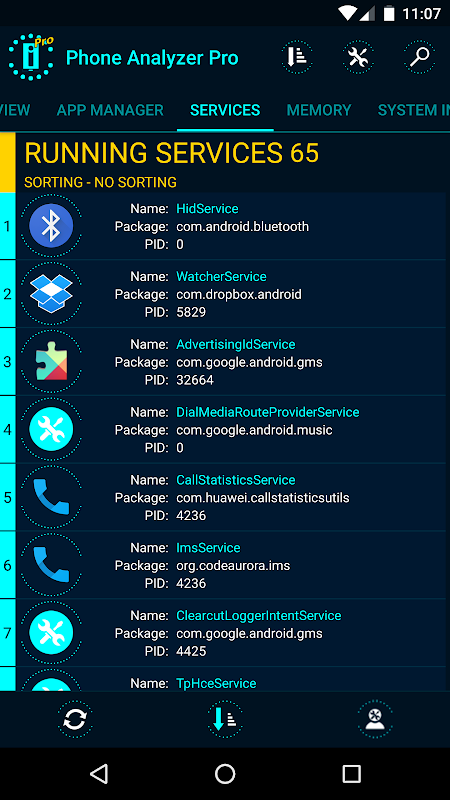Screen dimensions: 450x800
Task: Tap the ClearcutLoggerIntentService name
Action: coord(259,616)
